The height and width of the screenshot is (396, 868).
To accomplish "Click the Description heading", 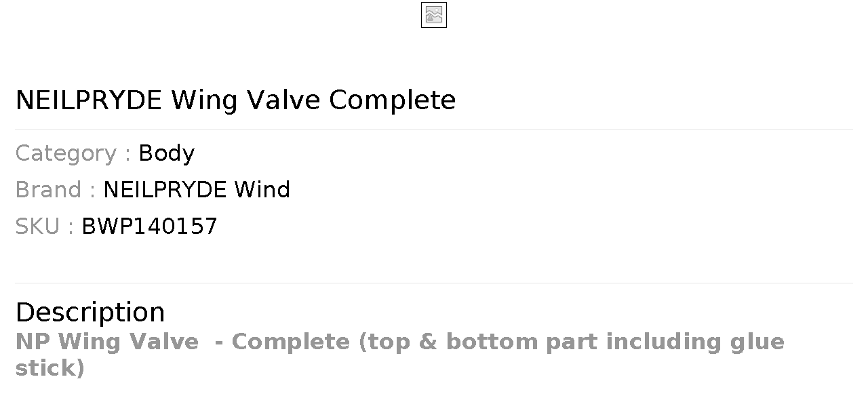I will point(90,313).
